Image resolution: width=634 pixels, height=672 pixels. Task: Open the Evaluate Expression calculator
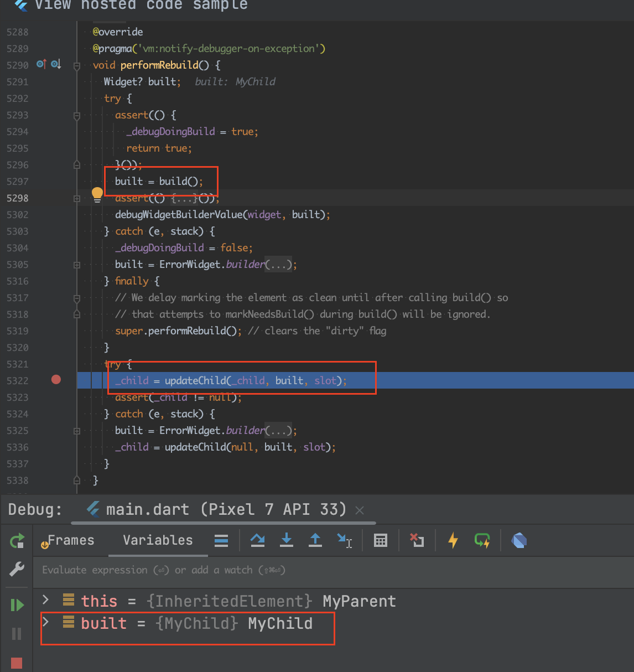pos(381,540)
